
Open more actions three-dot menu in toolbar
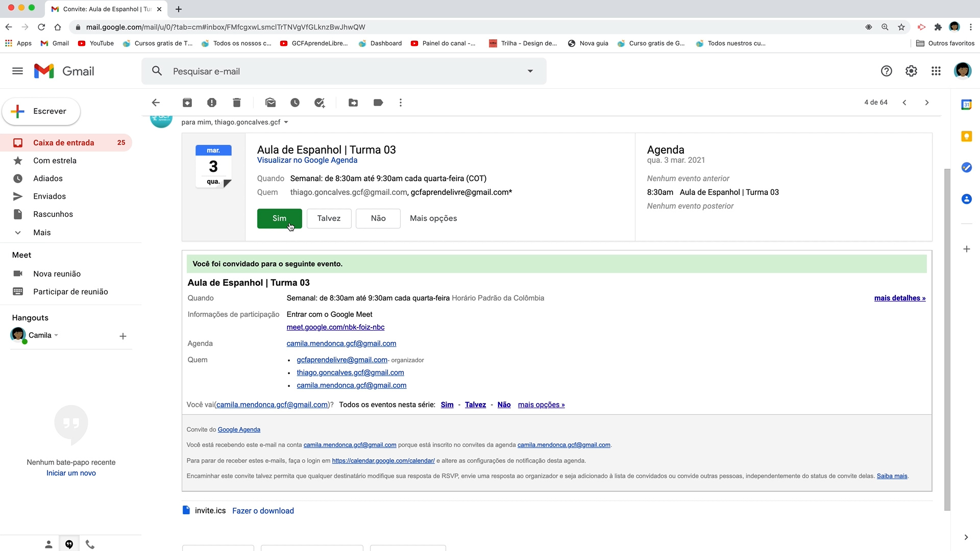tap(401, 103)
